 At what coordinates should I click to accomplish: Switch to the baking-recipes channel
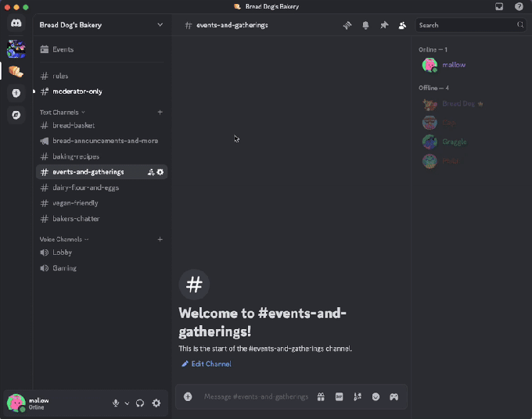pos(75,156)
